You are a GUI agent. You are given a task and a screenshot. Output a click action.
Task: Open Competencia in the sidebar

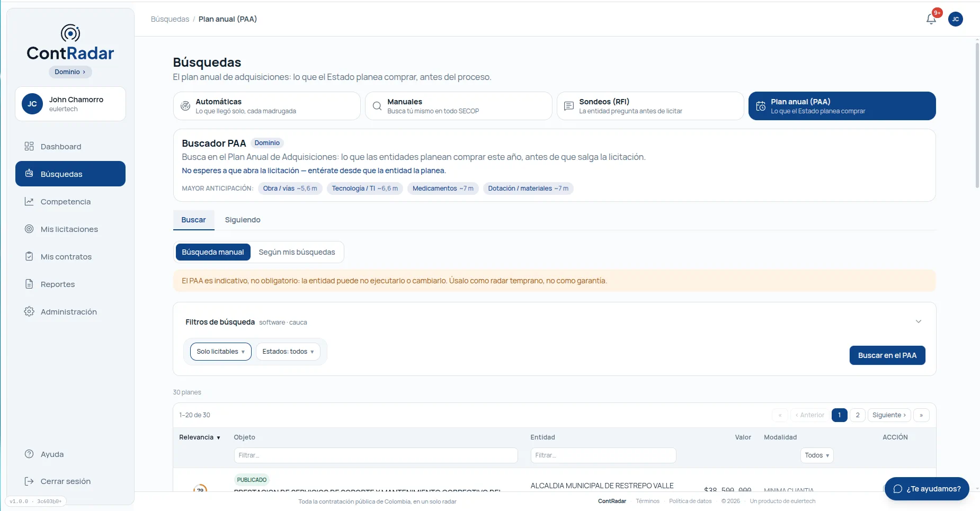point(70,201)
